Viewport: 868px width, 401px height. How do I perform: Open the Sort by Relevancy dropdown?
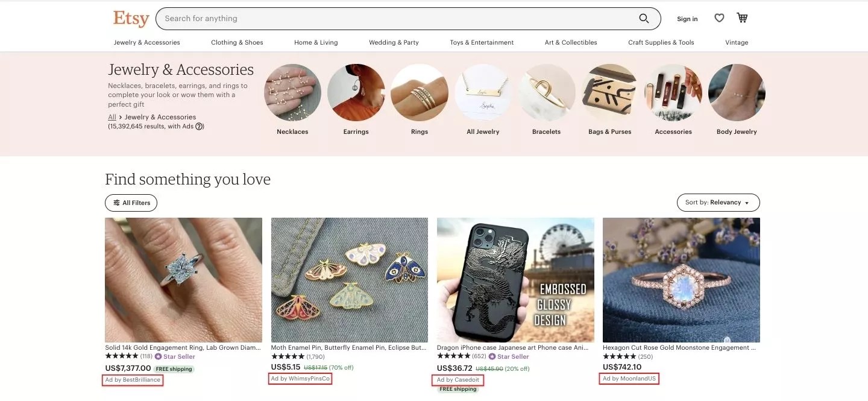point(718,203)
